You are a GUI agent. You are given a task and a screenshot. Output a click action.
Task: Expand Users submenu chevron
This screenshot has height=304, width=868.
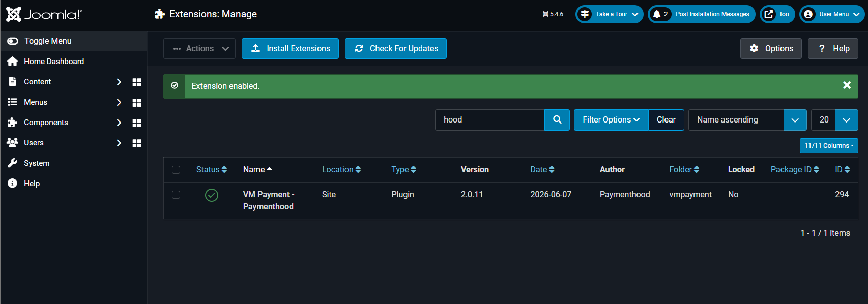click(119, 143)
